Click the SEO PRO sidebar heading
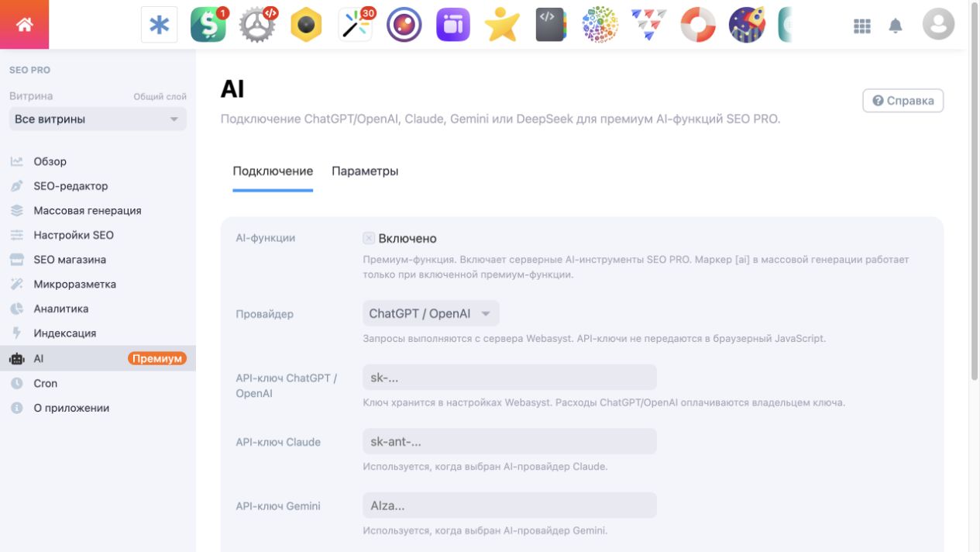This screenshot has width=980, height=552. click(29, 70)
